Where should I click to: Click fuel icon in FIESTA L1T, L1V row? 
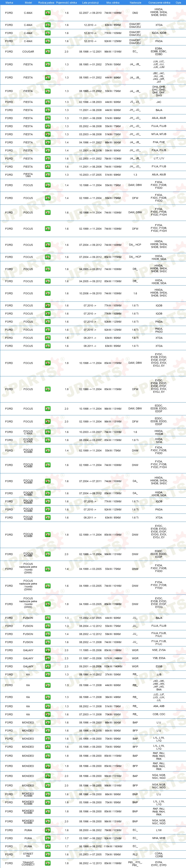click(48, 159)
